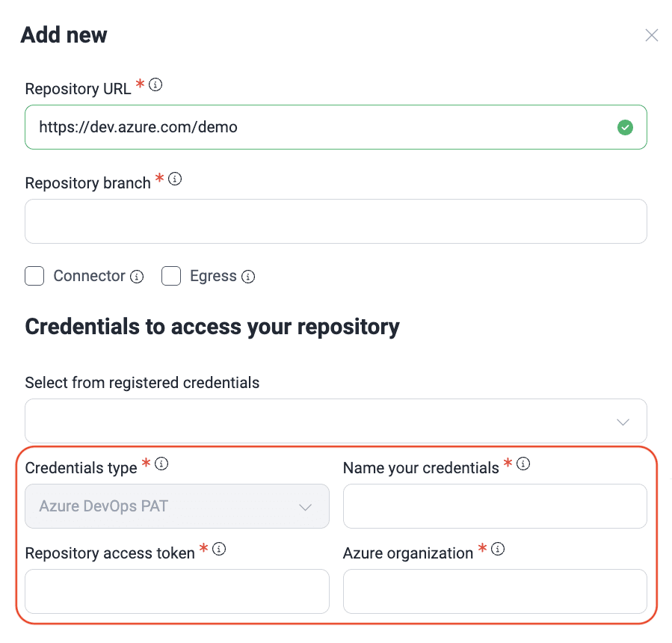Click the Repository access token field

coord(177,591)
